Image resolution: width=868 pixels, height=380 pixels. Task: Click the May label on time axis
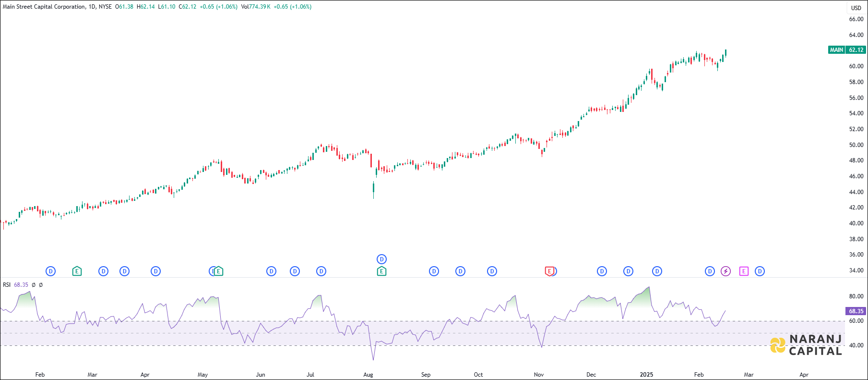(202, 375)
